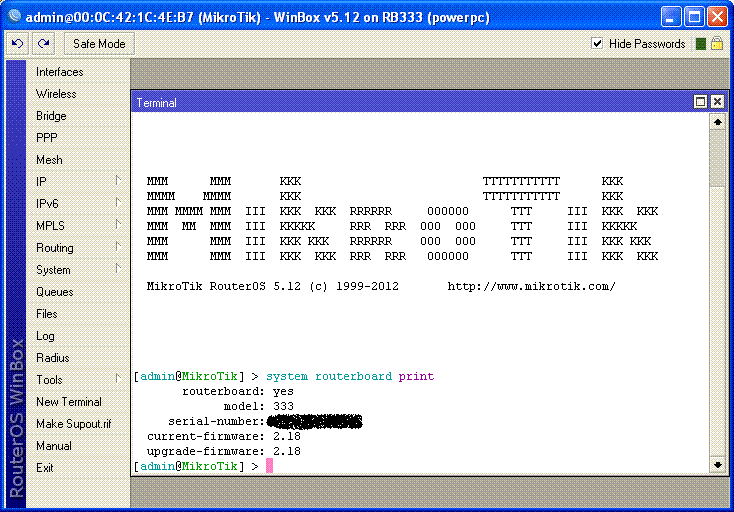734x512 pixels.
Task: Select the Tools menu item
Action: [x=49, y=380]
